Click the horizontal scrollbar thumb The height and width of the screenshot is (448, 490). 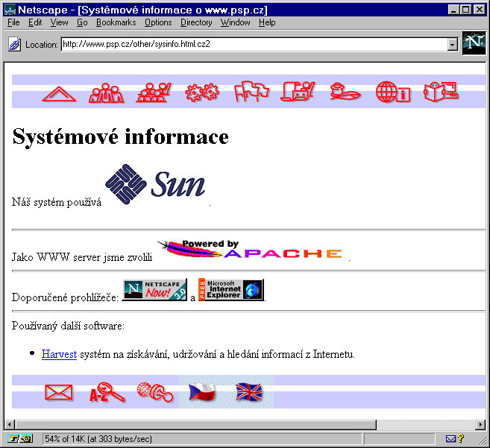196,425
